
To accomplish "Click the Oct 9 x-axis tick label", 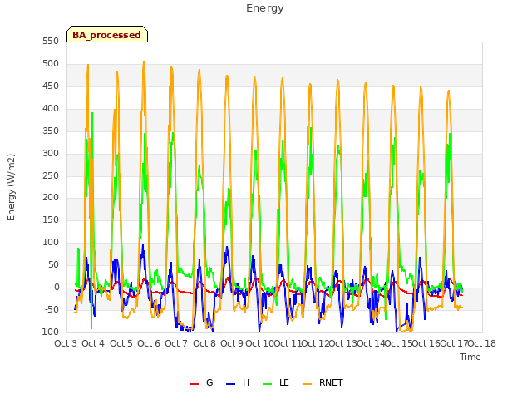I will tap(232, 343).
